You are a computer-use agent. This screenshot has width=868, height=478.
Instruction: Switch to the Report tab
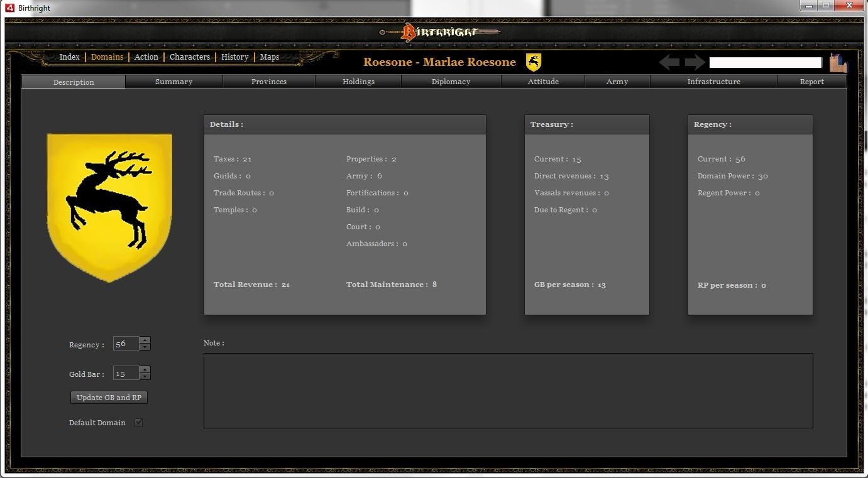pos(812,82)
